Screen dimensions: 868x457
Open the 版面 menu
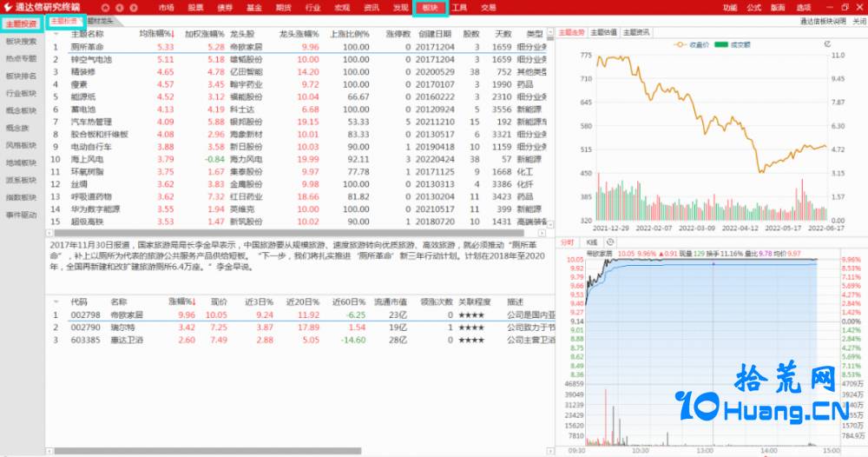pos(778,8)
